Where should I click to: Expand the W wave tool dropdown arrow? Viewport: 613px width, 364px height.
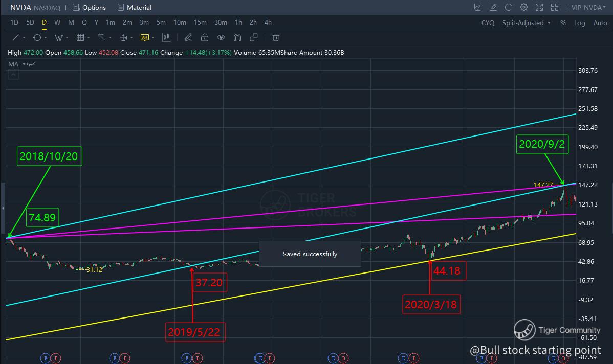click(x=67, y=38)
